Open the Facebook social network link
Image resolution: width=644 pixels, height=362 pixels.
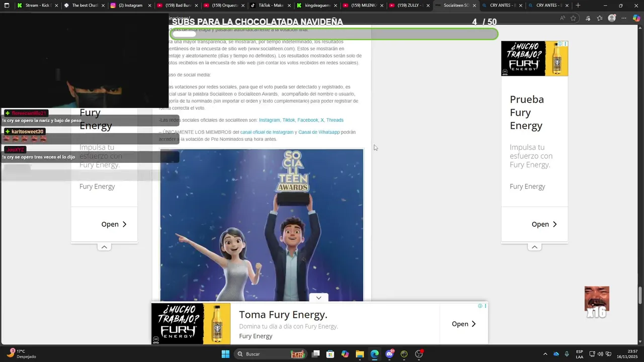307,120
